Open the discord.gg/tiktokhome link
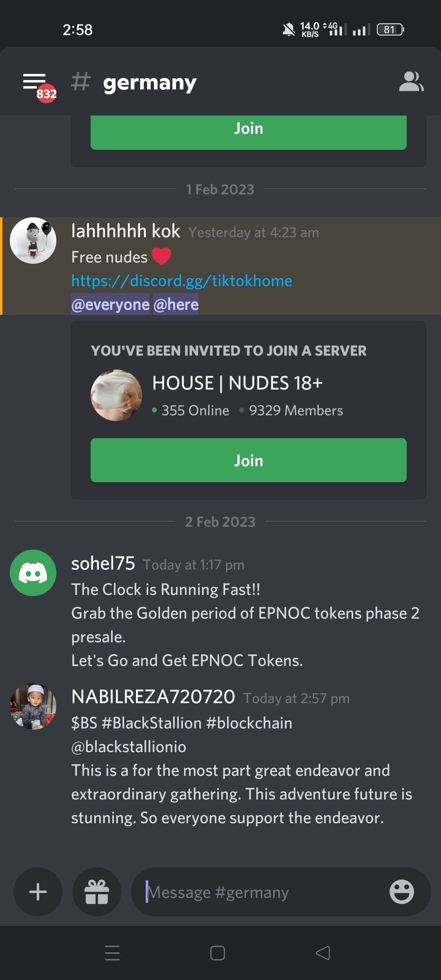Viewport: 441px width, 980px height. pos(182,281)
